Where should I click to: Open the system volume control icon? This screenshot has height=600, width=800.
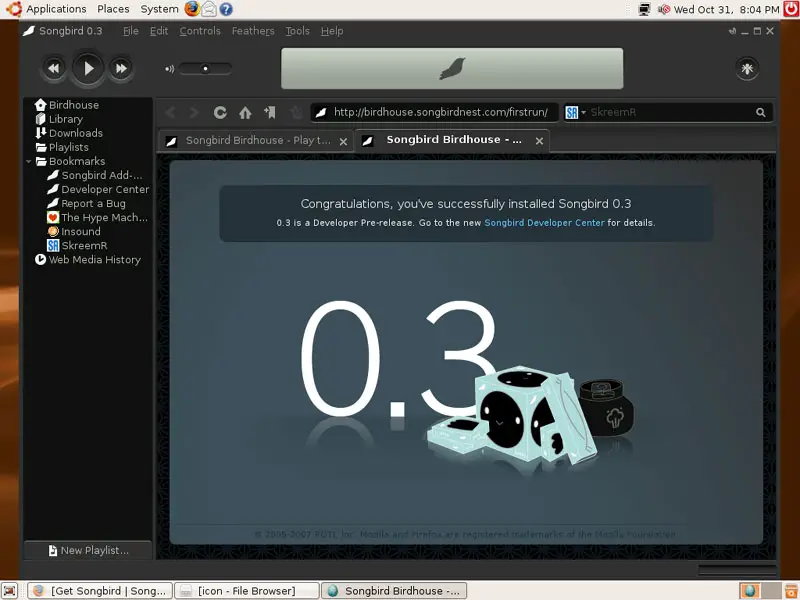click(x=663, y=9)
